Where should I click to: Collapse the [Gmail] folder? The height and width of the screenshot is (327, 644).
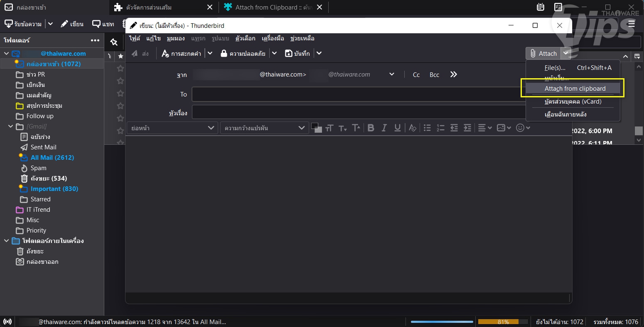[x=11, y=126]
